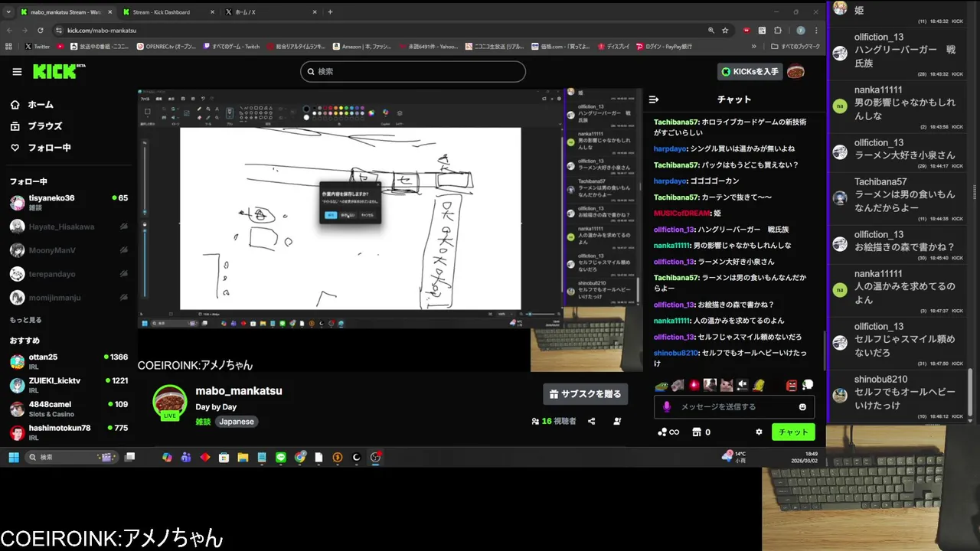The height and width of the screenshot is (551, 980).
Task: Open Microsoft Store from taskbar
Action: [x=224, y=458]
